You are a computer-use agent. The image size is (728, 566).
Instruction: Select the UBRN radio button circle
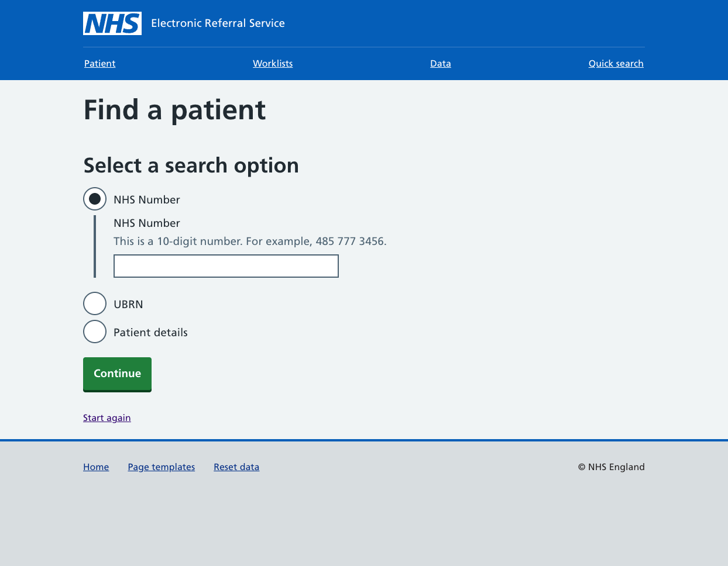pos(95,303)
